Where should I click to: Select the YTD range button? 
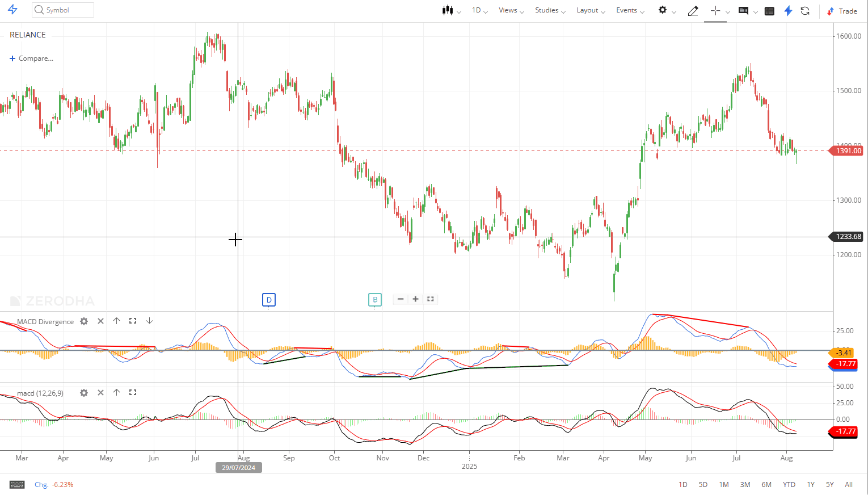click(789, 484)
